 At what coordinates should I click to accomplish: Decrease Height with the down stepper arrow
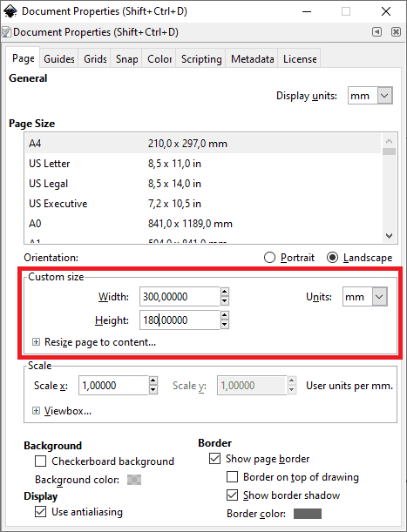(x=224, y=325)
